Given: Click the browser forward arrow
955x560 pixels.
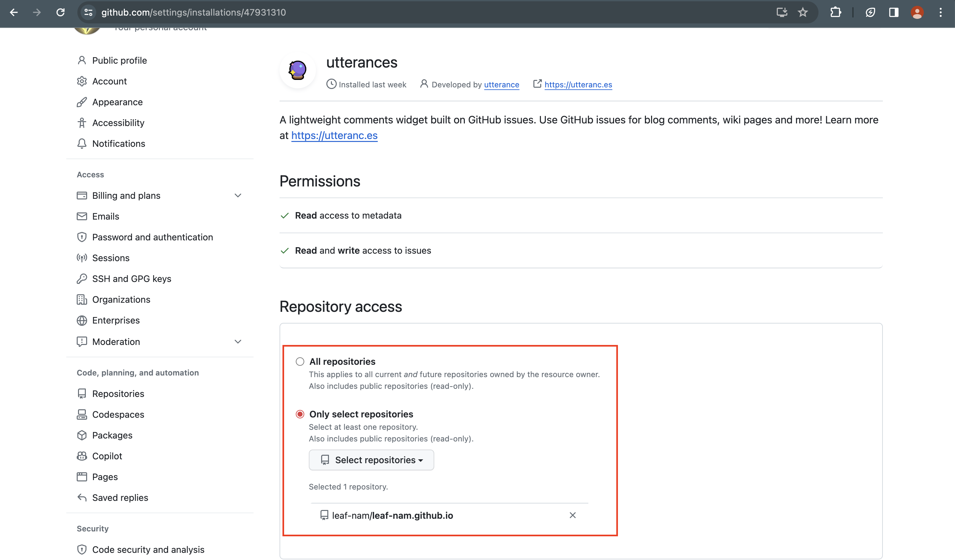Looking at the screenshot, I should [x=37, y=12].
